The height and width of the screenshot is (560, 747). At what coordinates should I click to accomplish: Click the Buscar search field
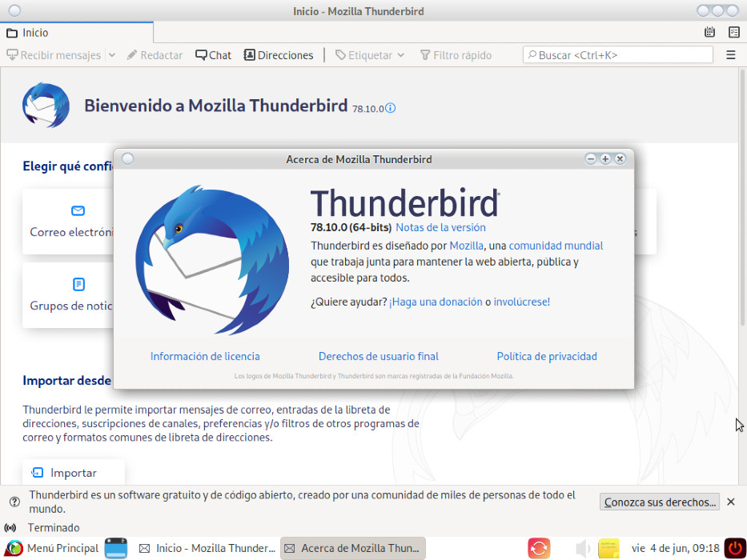click(x=618, y=55)
